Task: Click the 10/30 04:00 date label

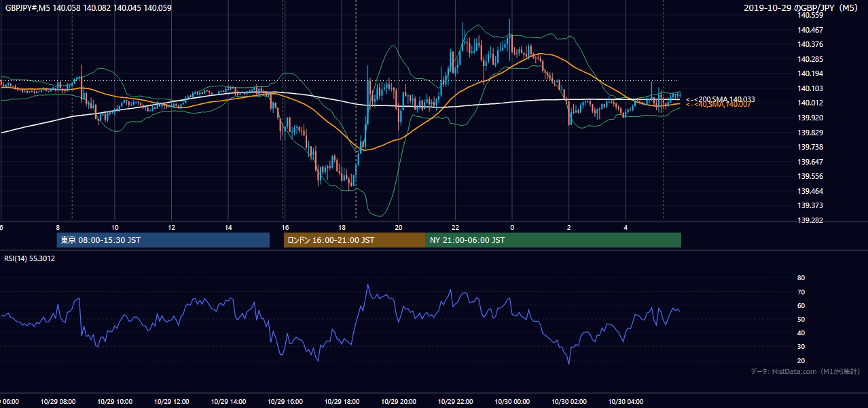Action: (626, 402)
